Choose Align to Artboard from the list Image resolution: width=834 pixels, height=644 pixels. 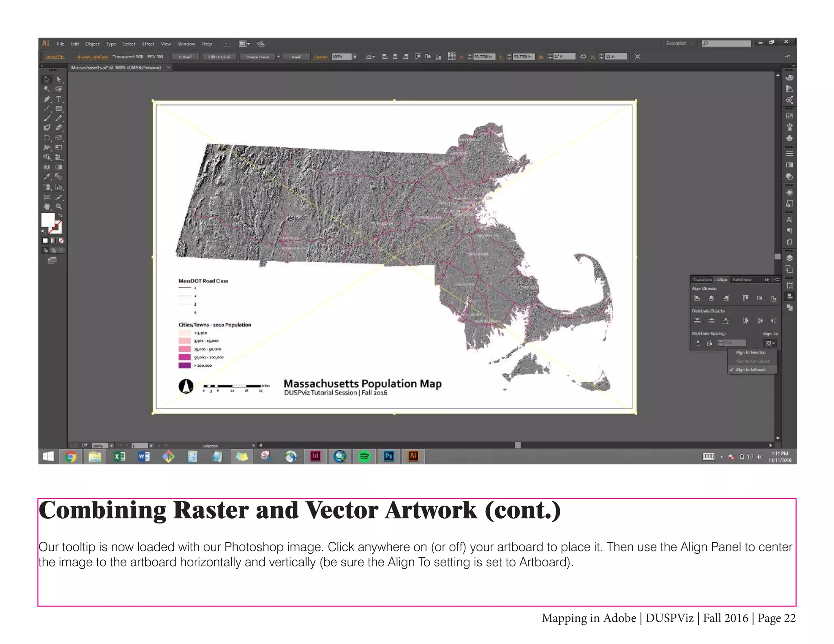click(753, 370)
